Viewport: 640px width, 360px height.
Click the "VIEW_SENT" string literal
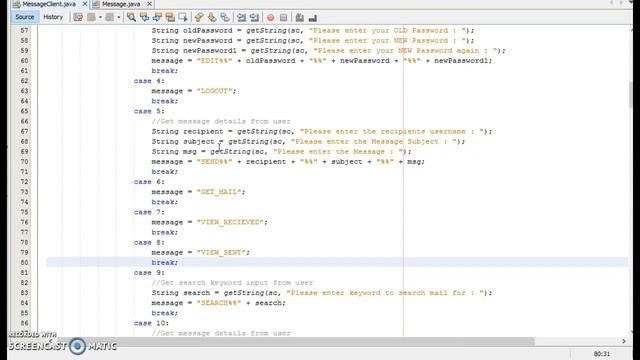(x=221, y=252)
